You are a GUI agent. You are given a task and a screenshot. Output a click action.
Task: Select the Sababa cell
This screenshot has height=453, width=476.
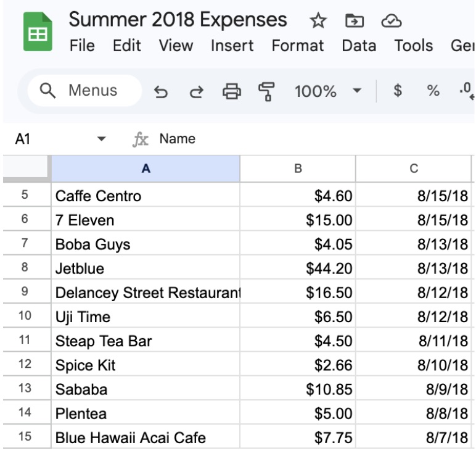[x=146, y=388]
